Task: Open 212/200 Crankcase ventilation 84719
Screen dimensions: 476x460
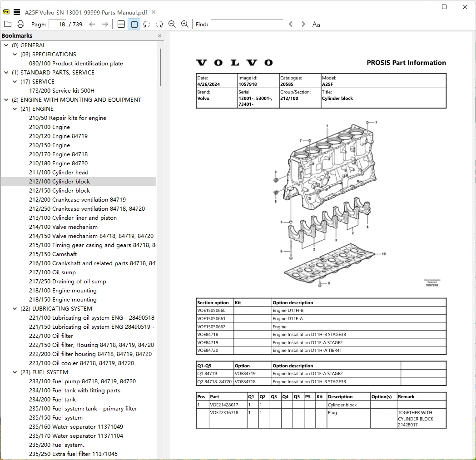Action: click(x=77, y=200)
